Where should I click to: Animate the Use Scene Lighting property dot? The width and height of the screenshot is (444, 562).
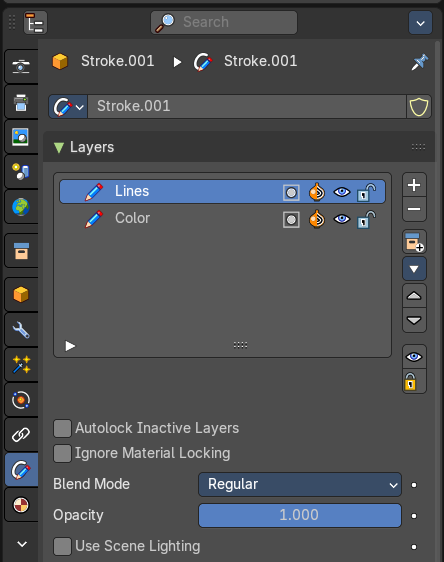[414, 547]
